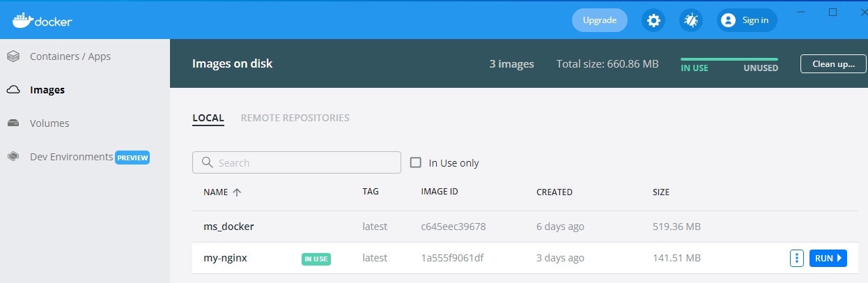The image size is (868, 283).
Task: Click the Containers / Apps cube icon
Action: tap(13, 56)
